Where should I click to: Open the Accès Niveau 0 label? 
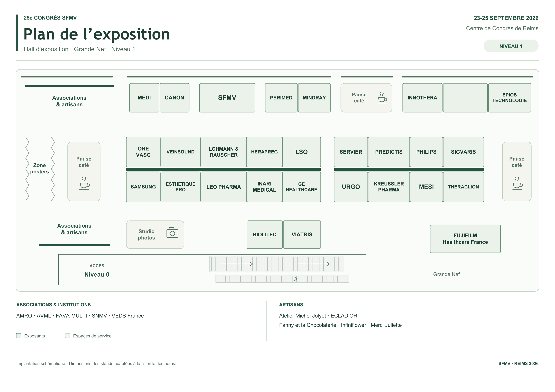point(97,271)
